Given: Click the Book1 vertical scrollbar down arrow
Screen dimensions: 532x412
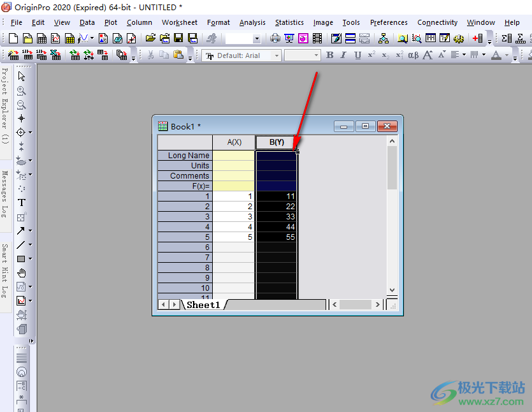Looking at the screenshot, I should [392, 290].
